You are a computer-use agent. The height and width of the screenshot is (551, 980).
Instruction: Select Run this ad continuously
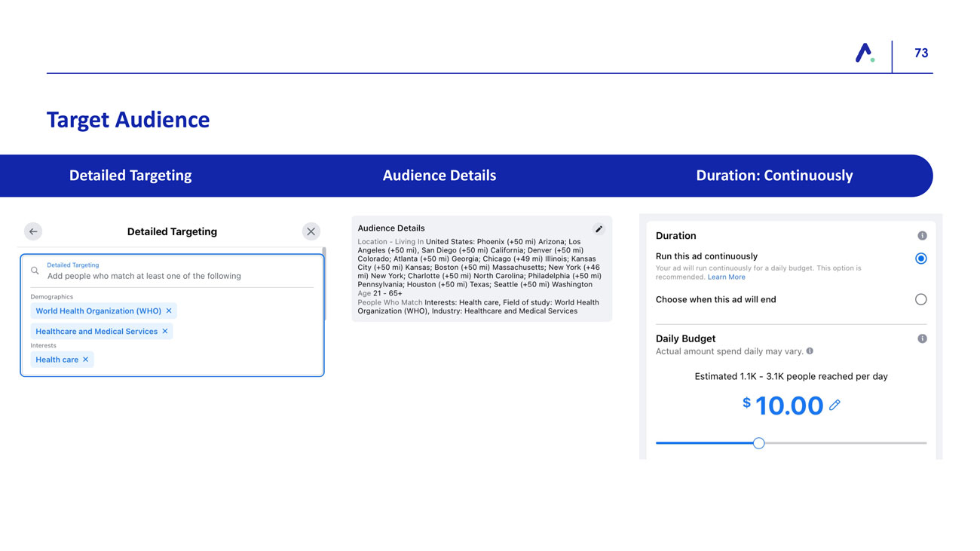(x=920, y=259)
